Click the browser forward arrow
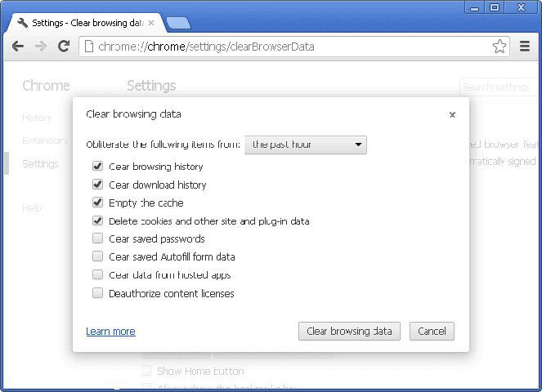Screen dimensions: 542x392 41,47
